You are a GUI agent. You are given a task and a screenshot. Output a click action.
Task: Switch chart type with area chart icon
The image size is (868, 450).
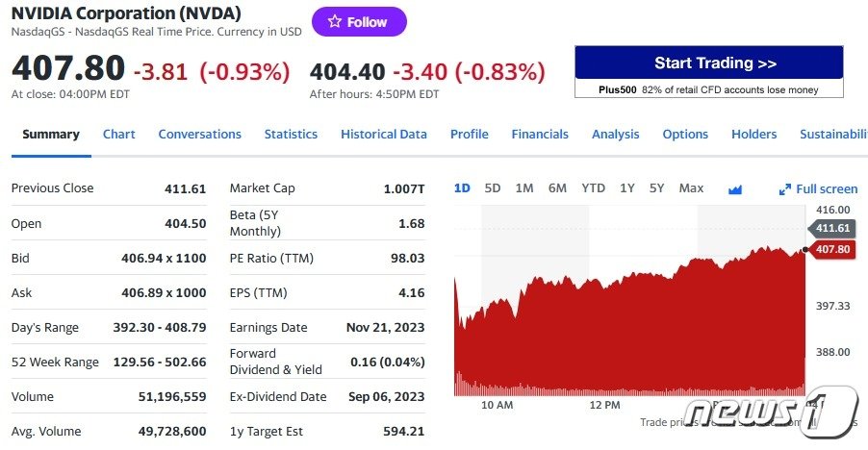tap(735, 189)
